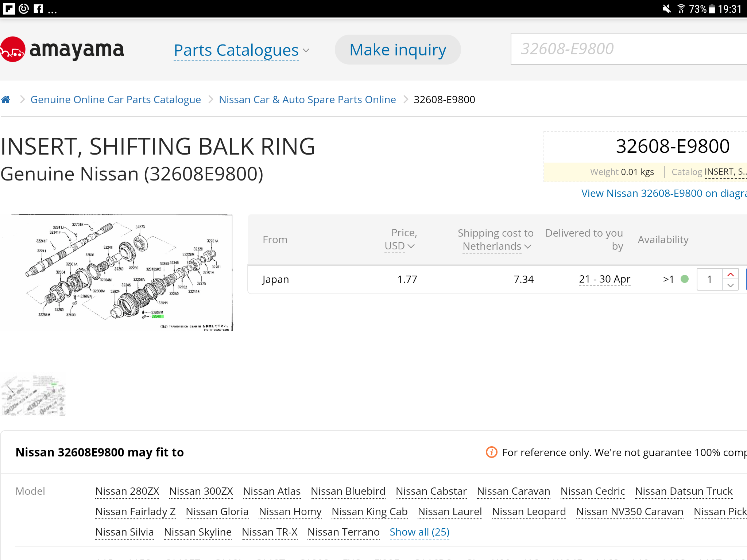This screenshot has height=560, width=747.
Task: Tap the Facebook notification icon in status bar
Action: (38, 8)
